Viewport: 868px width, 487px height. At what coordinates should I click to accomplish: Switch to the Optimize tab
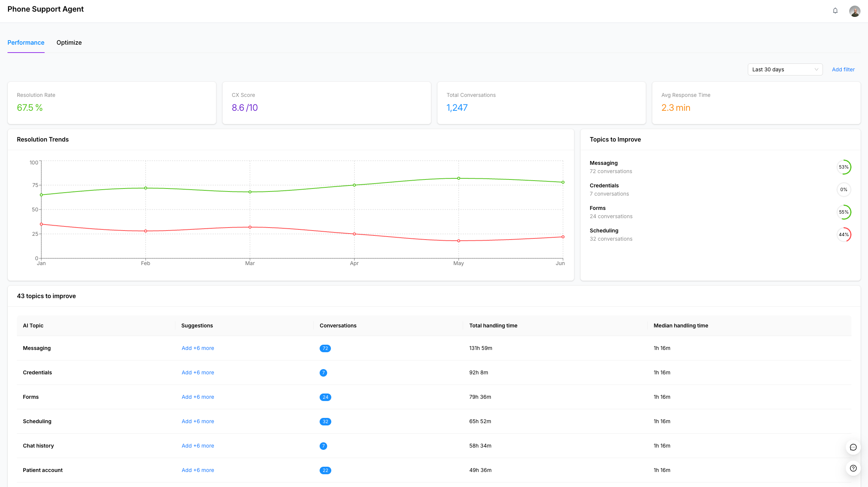click(69, 42)
